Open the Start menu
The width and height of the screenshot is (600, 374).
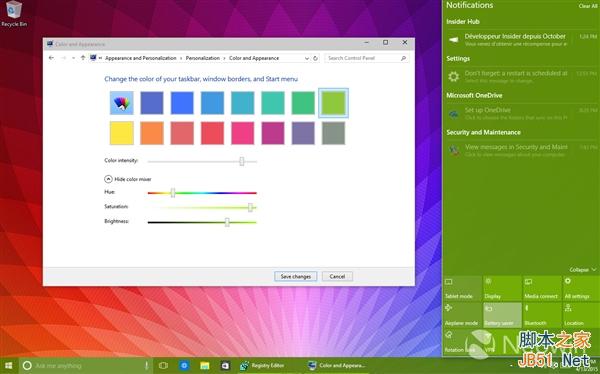8,366
